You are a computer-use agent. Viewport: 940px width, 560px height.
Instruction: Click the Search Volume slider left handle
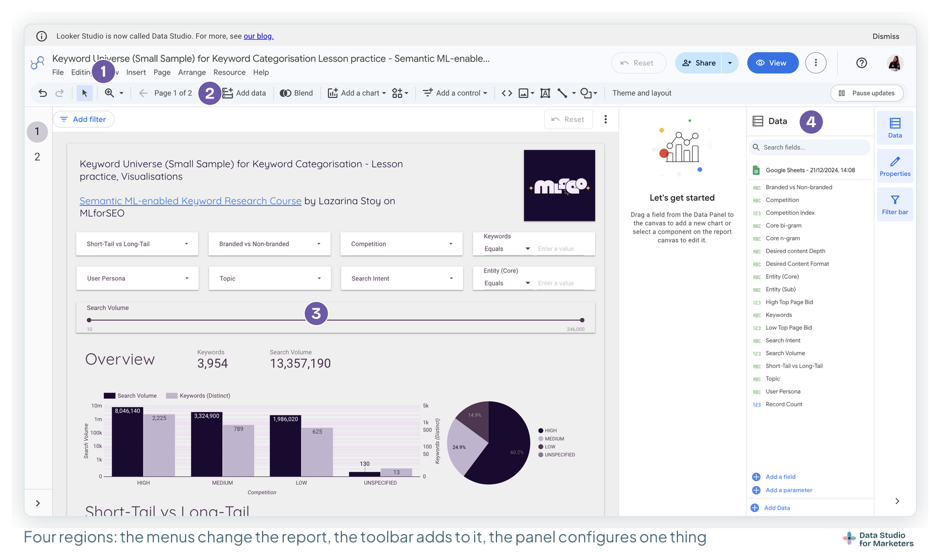point(89,320)
